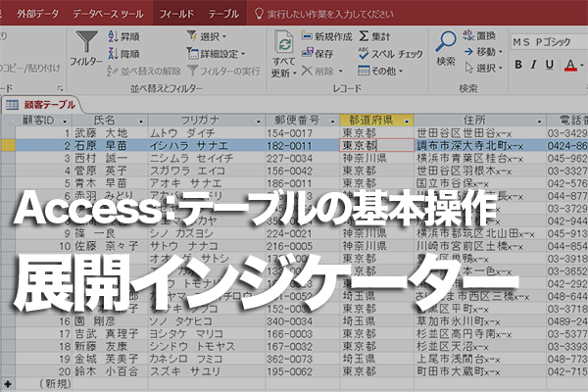This screenshot has height=392, width=588.
Task: Toggle フィルターの実行
Action: click(x=223, y=71)
